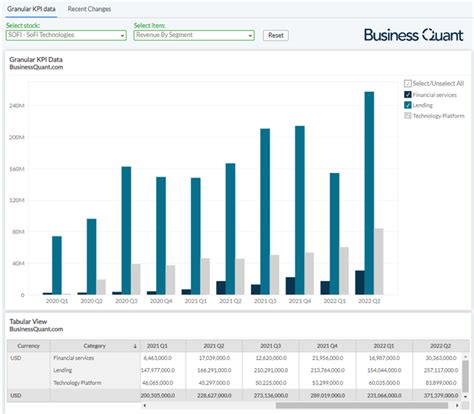Image resolution: width=474 pixels, height=414 pixels.
Task: Click the Reset button
Action: point(276,35)
